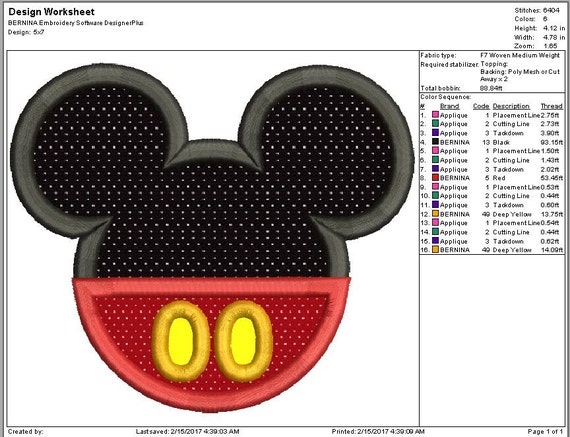Click 'Backing: Poly Mesh or Cut' text
The height and width of the screenshot is (437, 570).
(x=520, y=72)
